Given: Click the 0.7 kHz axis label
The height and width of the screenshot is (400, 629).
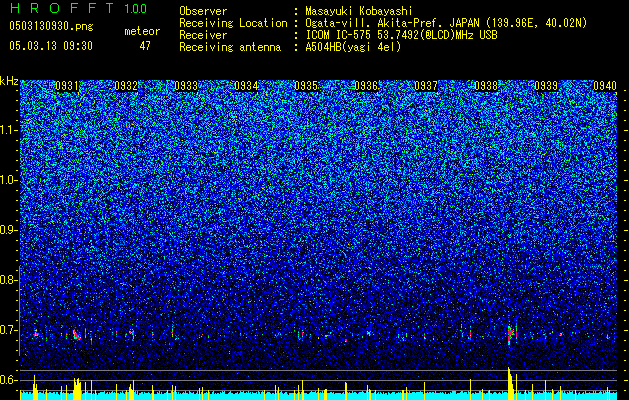Looking at the screenshot, I should 8,330.
